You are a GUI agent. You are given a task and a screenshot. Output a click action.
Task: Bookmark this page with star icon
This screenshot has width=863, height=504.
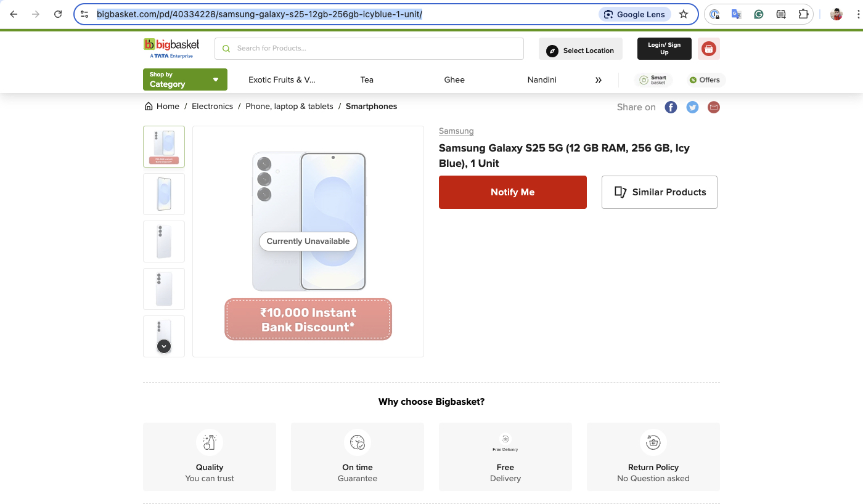tap(684, 14)
